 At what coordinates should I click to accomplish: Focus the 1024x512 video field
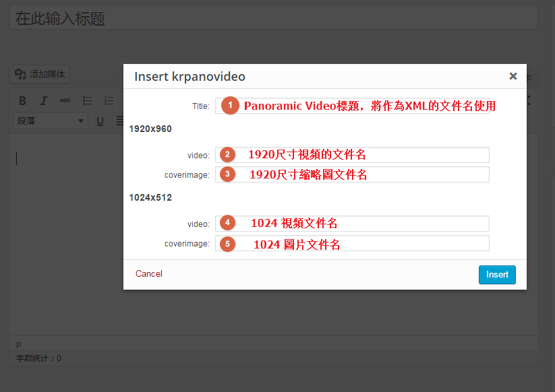pyautogui.click(x=352, y=224)
